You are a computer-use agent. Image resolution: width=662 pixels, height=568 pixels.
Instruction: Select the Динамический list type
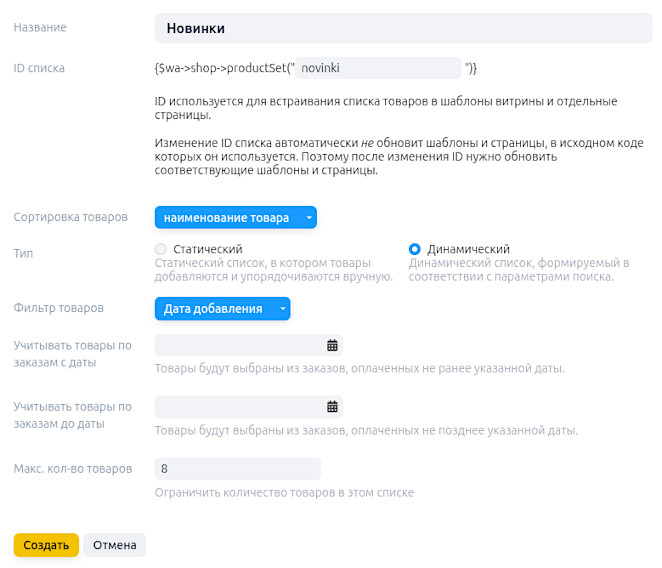[x=415, y=249]
